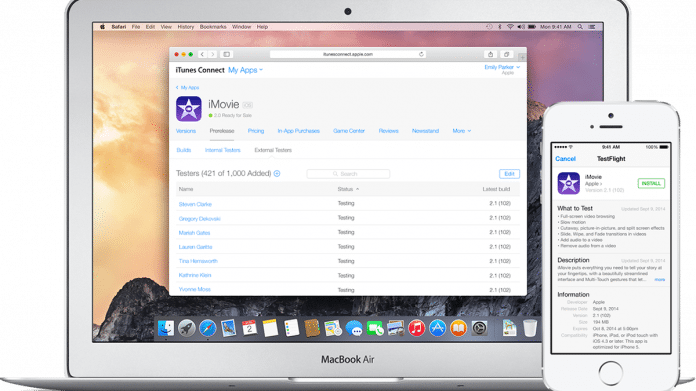Open tester Steven Clarke

(195, 204)
